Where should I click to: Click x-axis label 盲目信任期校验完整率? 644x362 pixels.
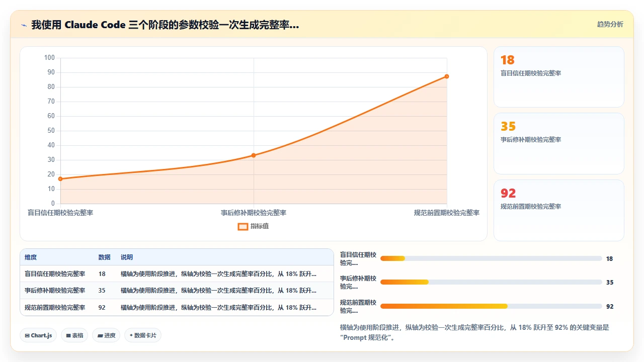60,213
